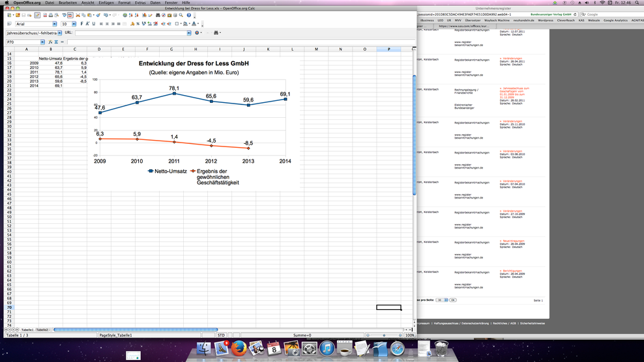Click Reload button in browser address bar
The image size is (644, 362).
coord(575,14)
